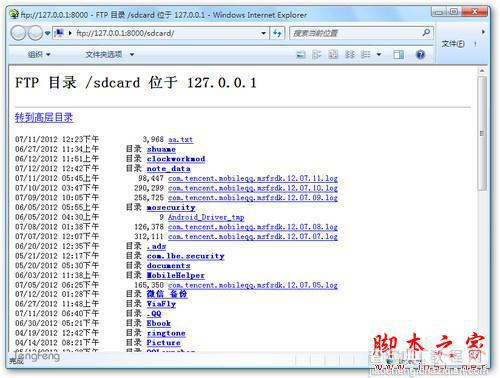Screen dimensions: 500x378
Task: Click the Forward navigation button
Action: coord(35,33)
